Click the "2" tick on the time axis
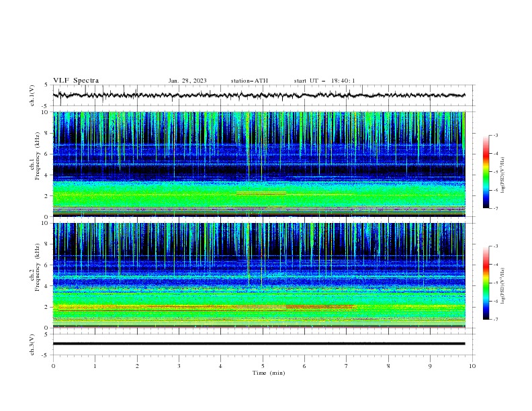Viewport: 532px width, 411px height. (x=137, y=366)
